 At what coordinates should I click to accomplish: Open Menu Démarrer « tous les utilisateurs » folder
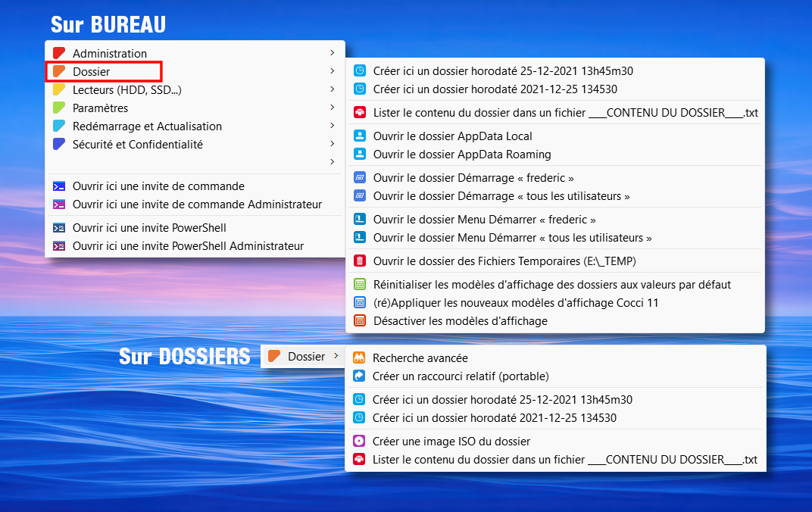512,237
